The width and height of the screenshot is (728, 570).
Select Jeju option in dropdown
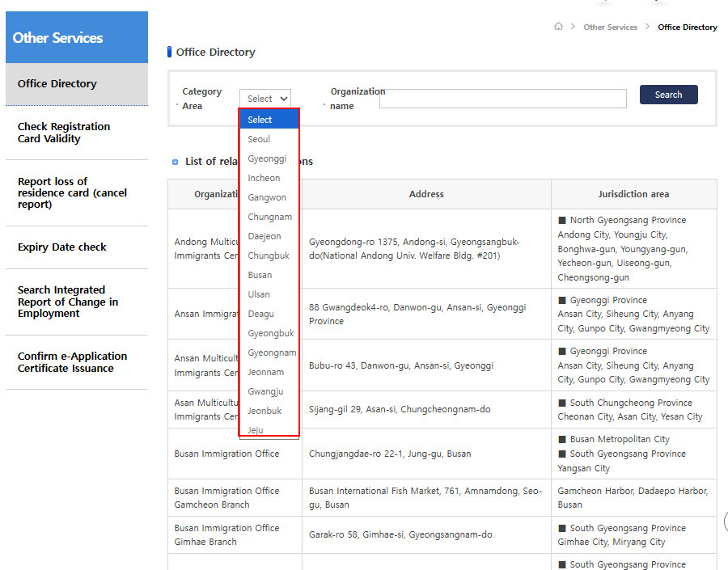256,430
